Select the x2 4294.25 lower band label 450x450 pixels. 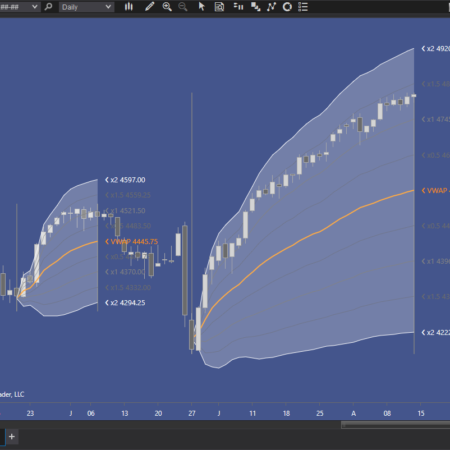coord(125,303)
